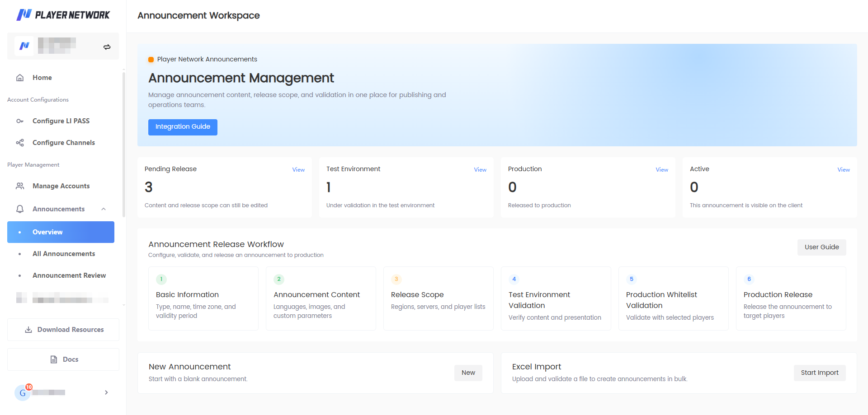This screenshot has height=415, width=868.
Task: Click the switch project arrows icon
Action: click(107, 47)
